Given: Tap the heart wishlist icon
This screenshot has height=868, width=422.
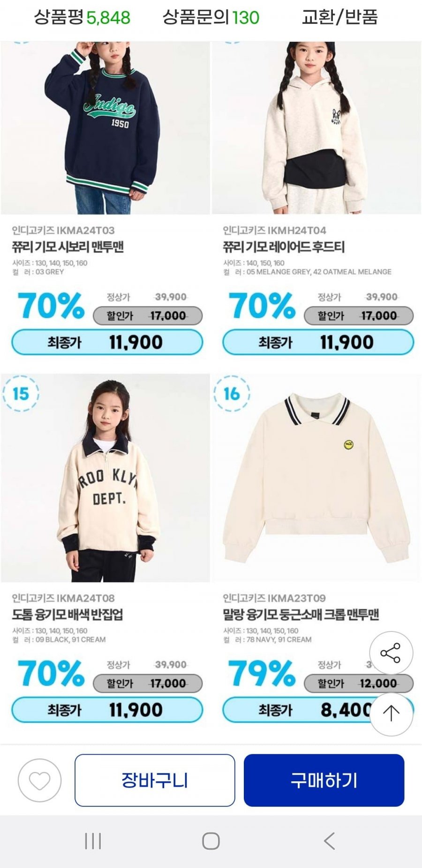Looking at the screenshot, I should coord(39,780).
